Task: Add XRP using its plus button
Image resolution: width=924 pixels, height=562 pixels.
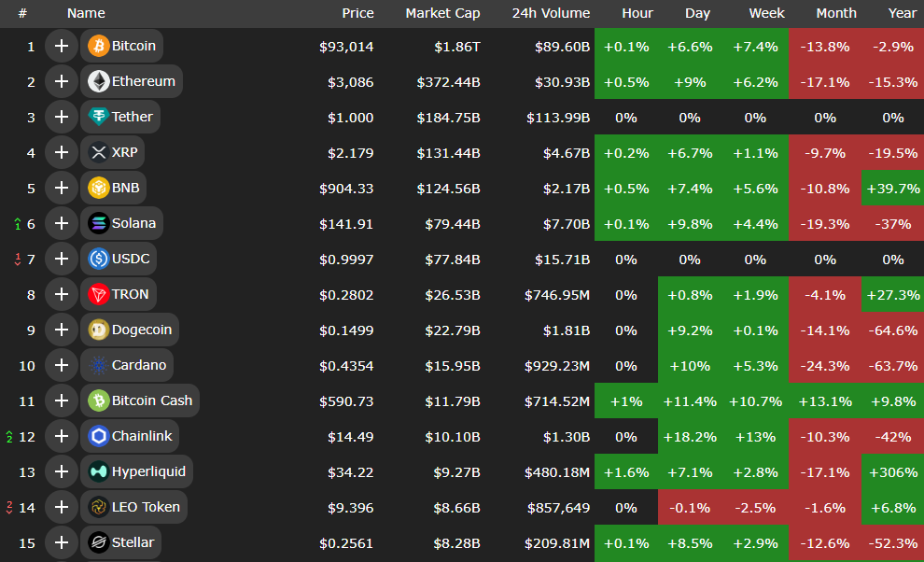Action: (62, 152)
